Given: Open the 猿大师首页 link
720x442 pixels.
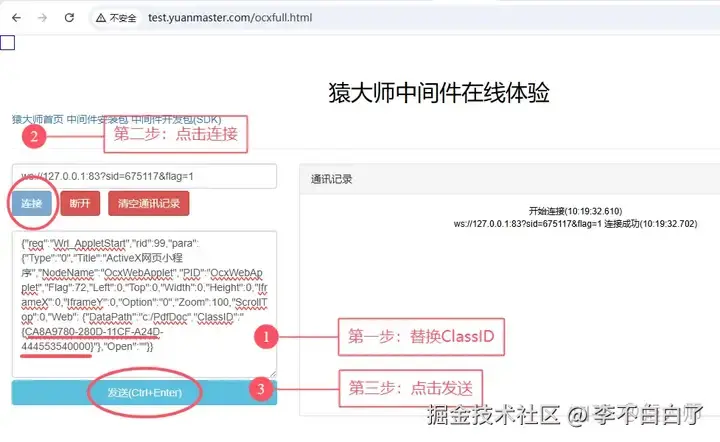Looking at the screenshot, I should [x=38, y=119].
